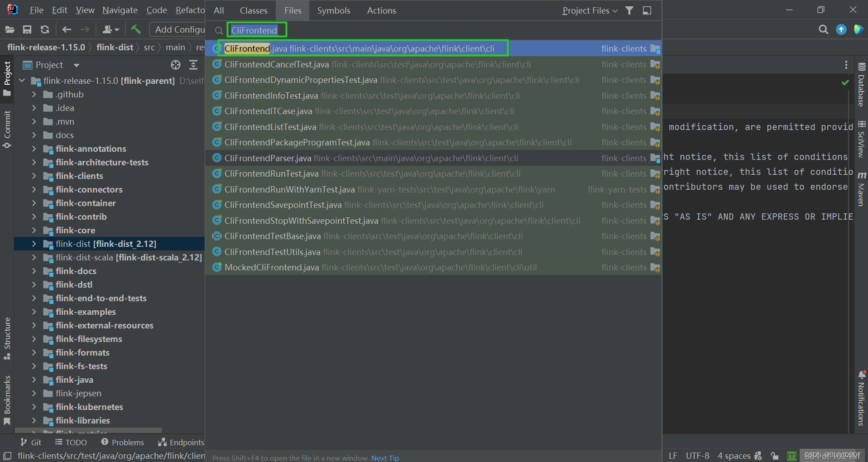Switch to the Actions search tab
Image resolution: width=868 pixels, height=462 pixels.
[x=381, y=10]
